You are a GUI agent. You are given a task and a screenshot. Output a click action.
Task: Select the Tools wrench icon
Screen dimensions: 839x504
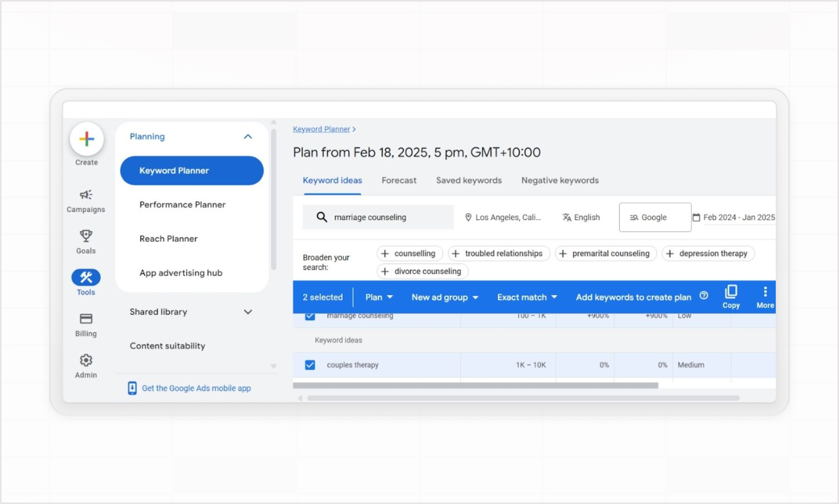(x=86, y=277)
